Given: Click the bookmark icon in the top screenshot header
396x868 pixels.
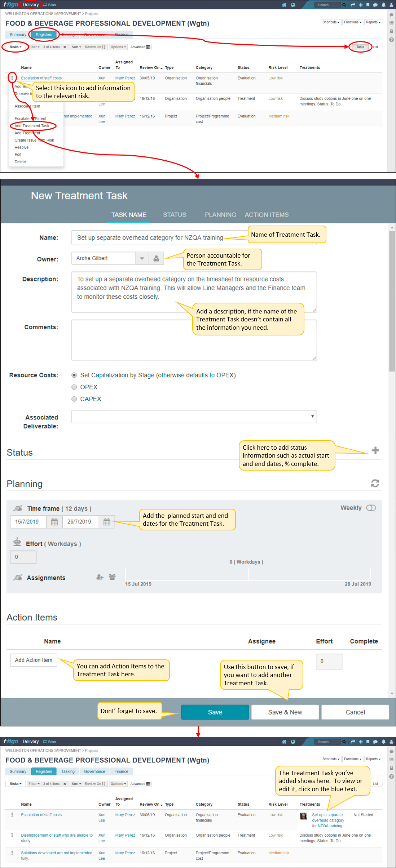Looking at the screenshot, I should [368, 5].
